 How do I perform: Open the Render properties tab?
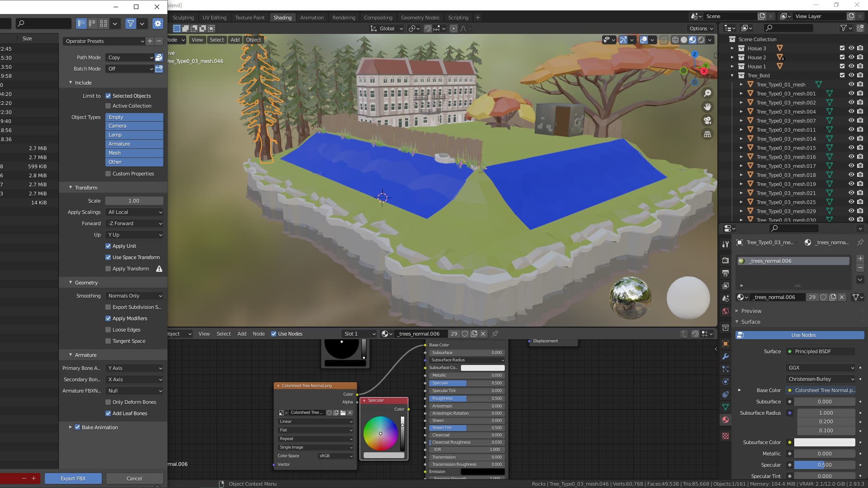pyautogui.click(x=726, y=260)
